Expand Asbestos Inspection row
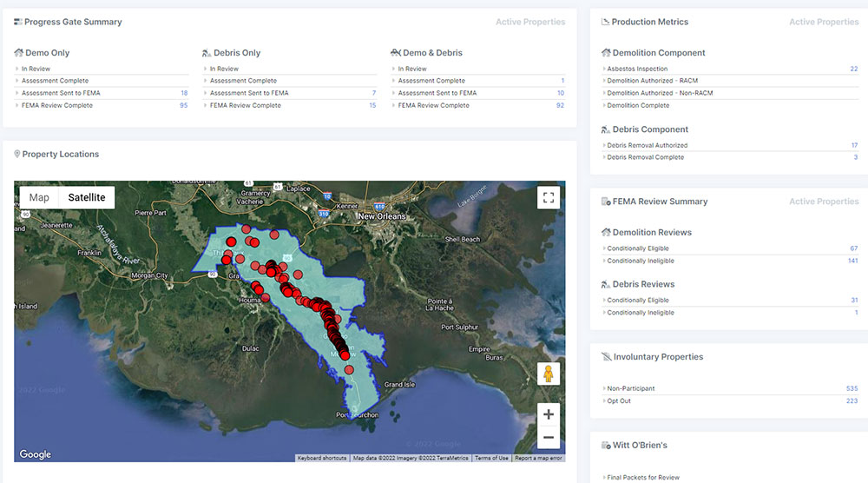 pyautogui.click(x=637, y=69)
